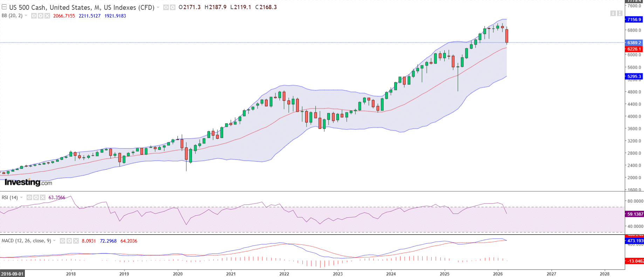Click the eye icon for MACD indicator
This screenshot has width=644, height=277.
click(x=62, y=241)
